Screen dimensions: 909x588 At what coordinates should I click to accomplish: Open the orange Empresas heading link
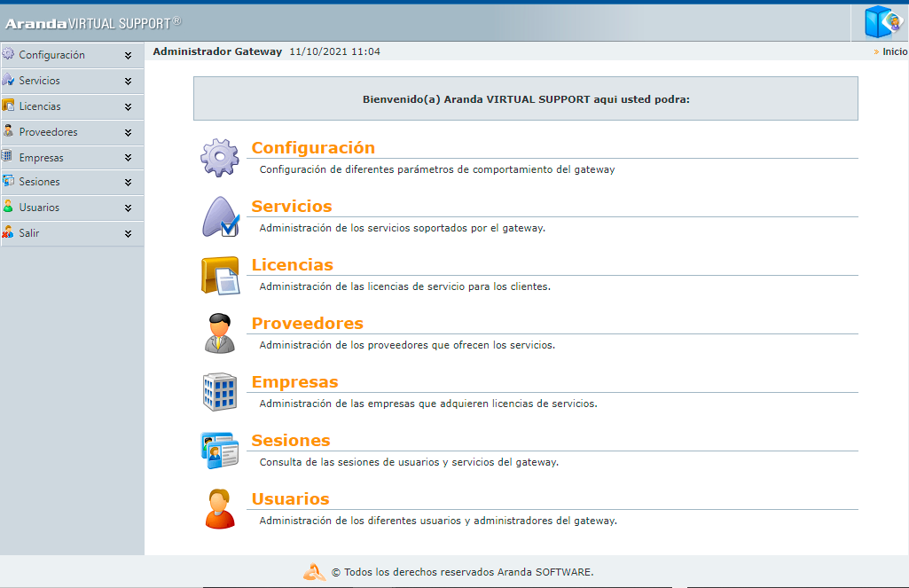click(x=294, y=382)
